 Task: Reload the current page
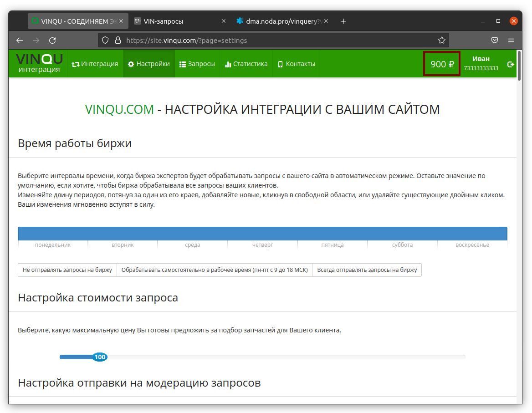tap(52, 41)
